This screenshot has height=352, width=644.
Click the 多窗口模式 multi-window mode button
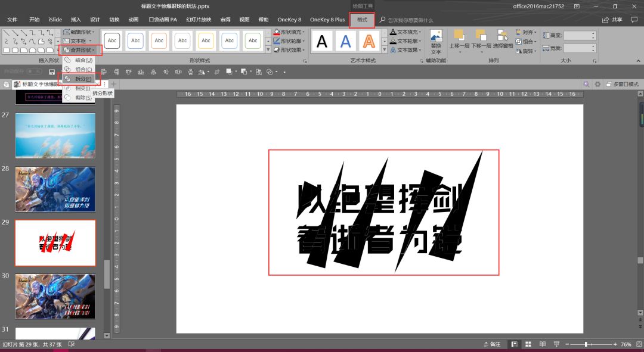[622, 84]
